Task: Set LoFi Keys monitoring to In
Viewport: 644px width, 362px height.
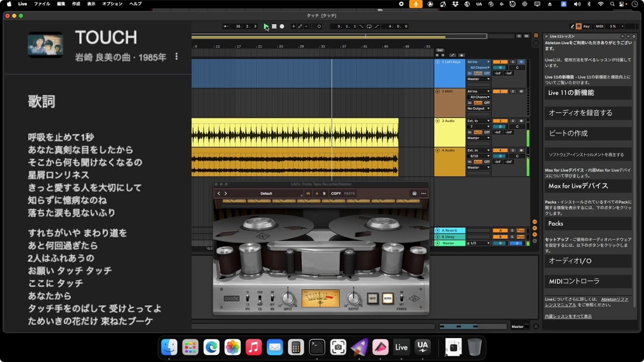Action: pyautogui.click(x=470, y=73)
